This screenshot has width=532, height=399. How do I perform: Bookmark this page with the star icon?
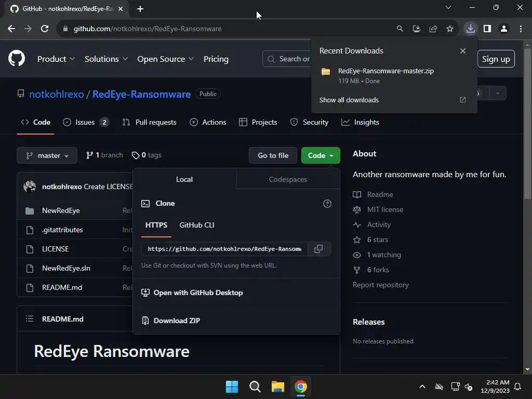point(450,29)
